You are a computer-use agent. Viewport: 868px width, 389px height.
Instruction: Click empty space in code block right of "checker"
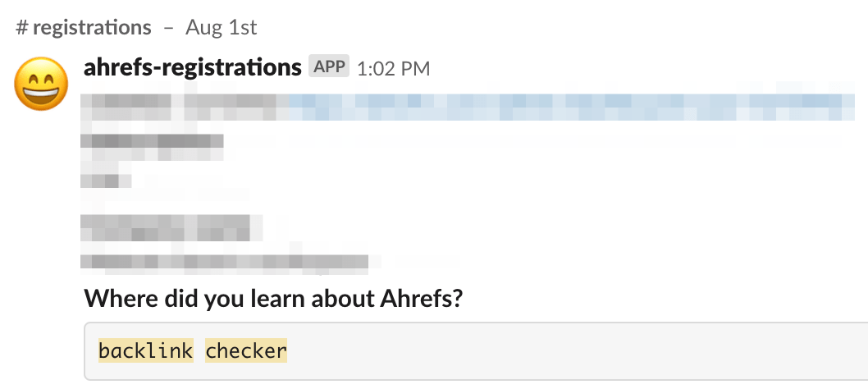pos(574,351)
